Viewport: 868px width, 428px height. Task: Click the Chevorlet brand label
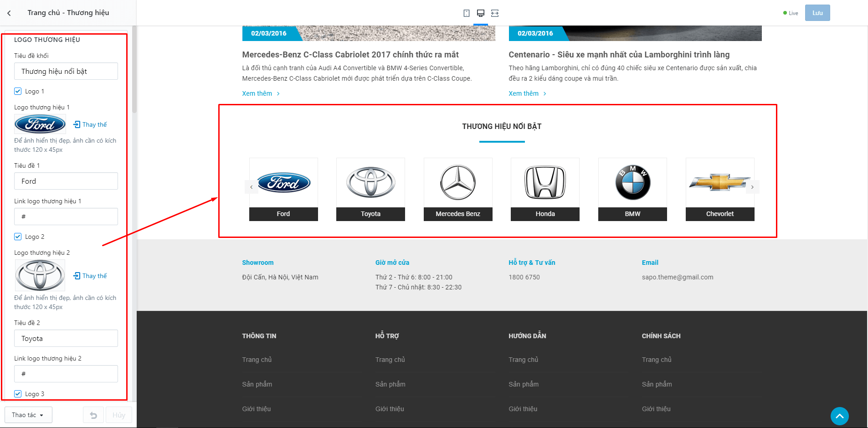(720, 214)
